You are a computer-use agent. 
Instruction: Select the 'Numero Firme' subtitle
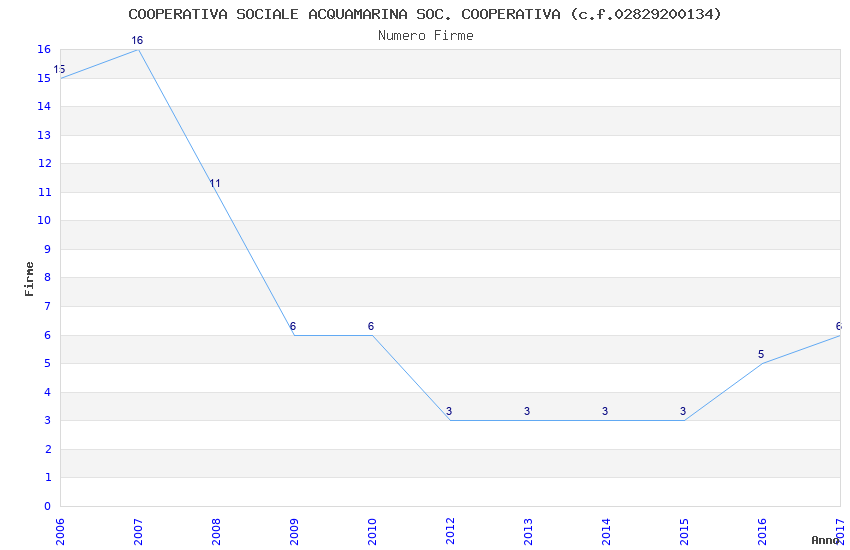pyautogui.click(x=426, y=36)
